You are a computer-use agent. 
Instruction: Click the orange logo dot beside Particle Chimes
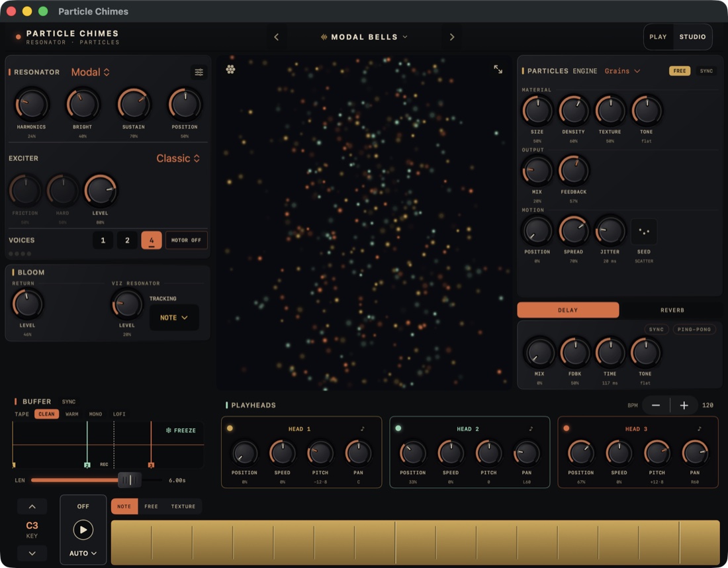pos(18,36)
